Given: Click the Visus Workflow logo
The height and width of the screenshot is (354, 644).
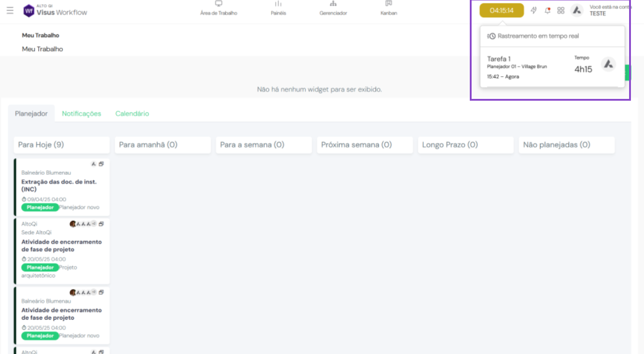Looking at the screenshot, I should click(55, 10).
